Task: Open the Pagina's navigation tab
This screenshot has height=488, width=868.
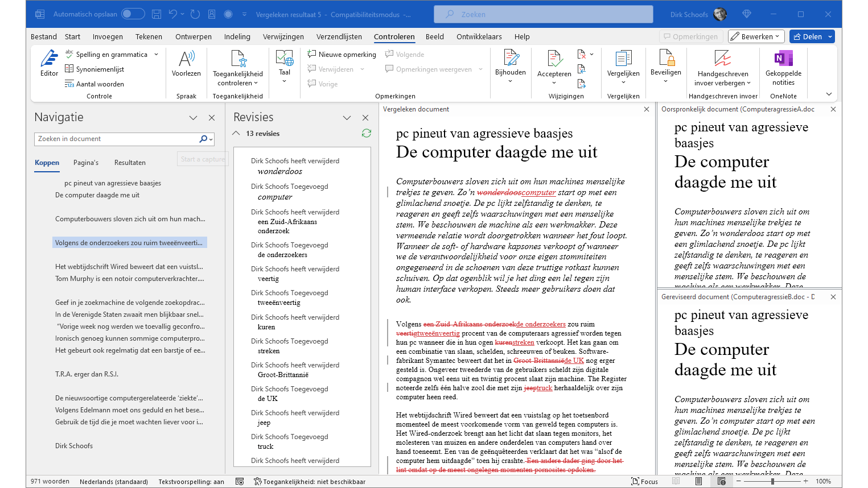Action: (x=86, y=163)
